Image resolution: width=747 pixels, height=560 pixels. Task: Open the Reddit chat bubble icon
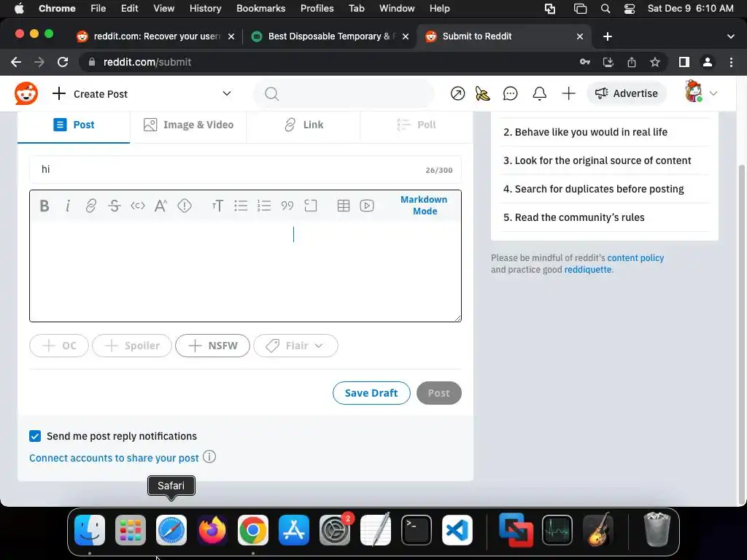(510, 93)
